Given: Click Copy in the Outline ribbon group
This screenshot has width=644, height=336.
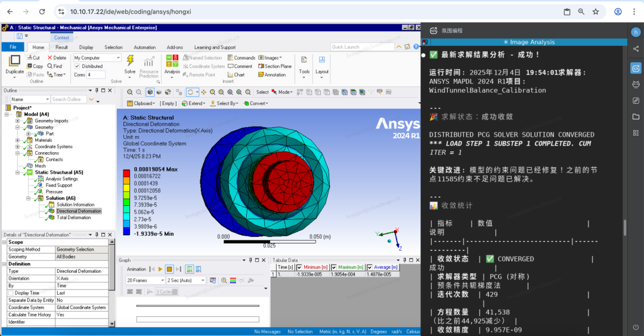Looking at the screenshot, I should 35,66.
